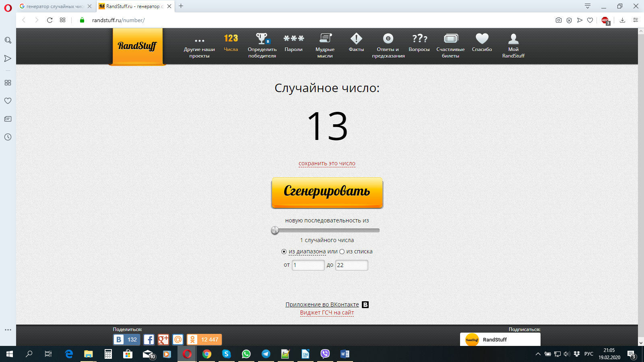Share via Mail.ru @ icon
644x362 pixels.
click(178, 339)
